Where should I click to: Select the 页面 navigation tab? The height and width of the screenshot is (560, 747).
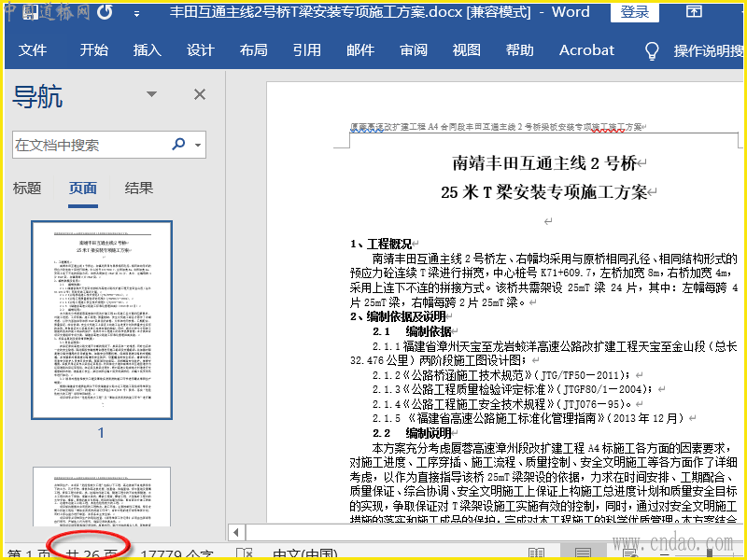click(x=83, y=189)
